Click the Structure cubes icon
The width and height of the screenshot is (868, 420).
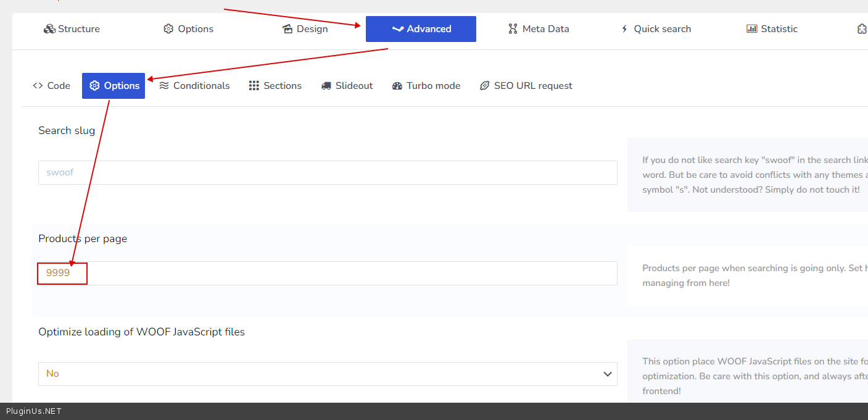pyautogui.click(x=49, y=29)
